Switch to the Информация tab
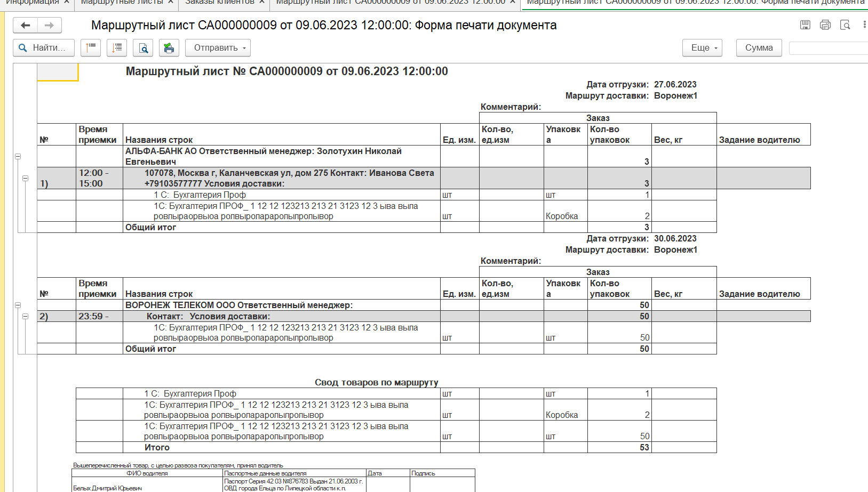This screenshot has width=868, height=492. (33, 2)
